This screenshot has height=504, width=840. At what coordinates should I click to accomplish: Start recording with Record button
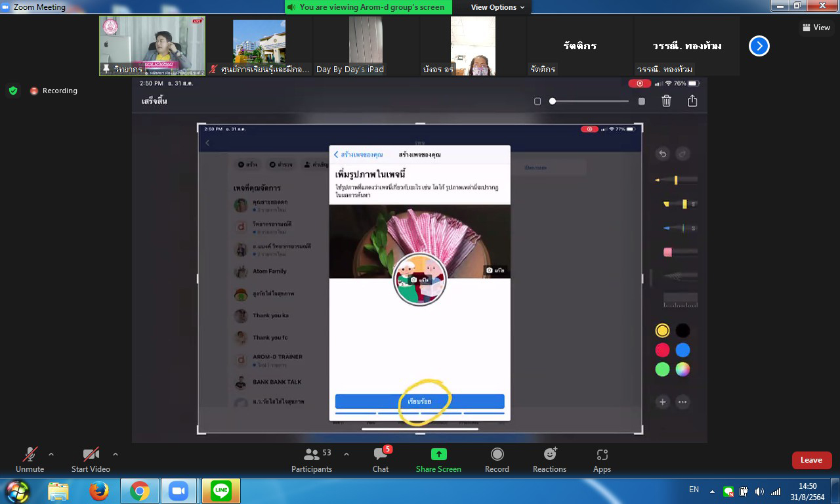tap(497, 455)
